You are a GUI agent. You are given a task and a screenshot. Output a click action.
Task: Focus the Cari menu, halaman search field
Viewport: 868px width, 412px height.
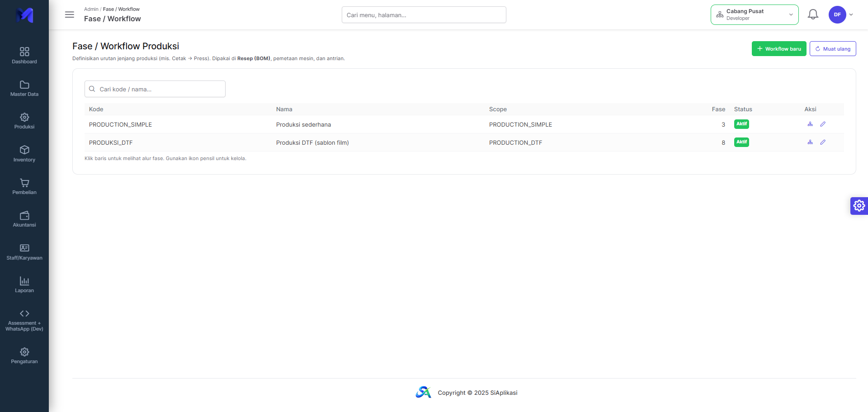(424, 15)
